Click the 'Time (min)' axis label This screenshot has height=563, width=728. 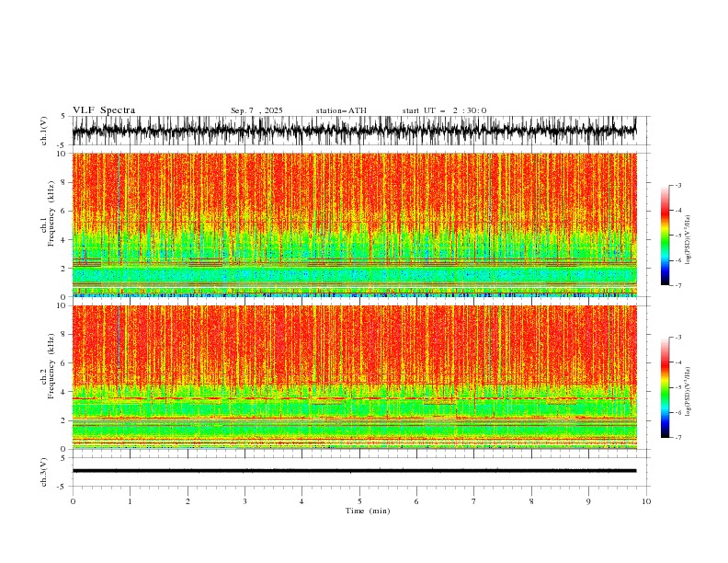(x=368, y=511)
